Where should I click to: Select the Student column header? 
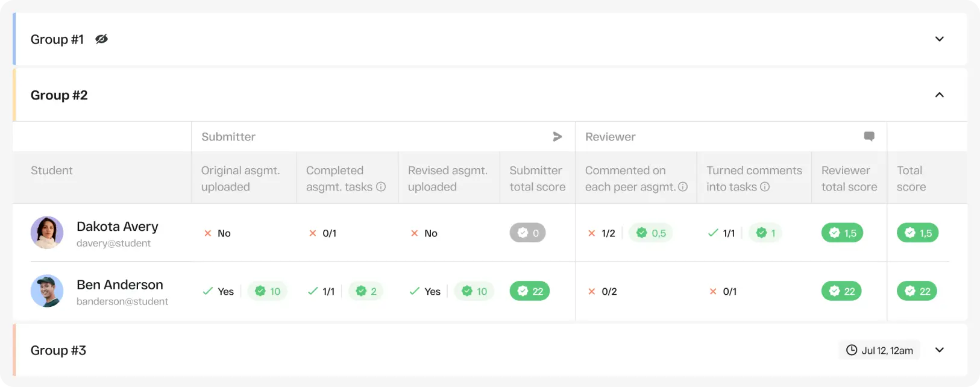[52, 171]
